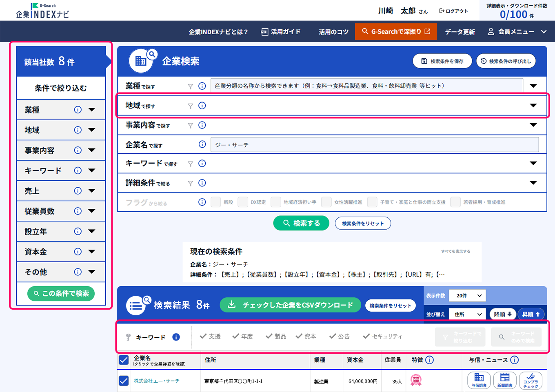
Task: Open the 新聞調査 icon in the results row
Action: 505,380
